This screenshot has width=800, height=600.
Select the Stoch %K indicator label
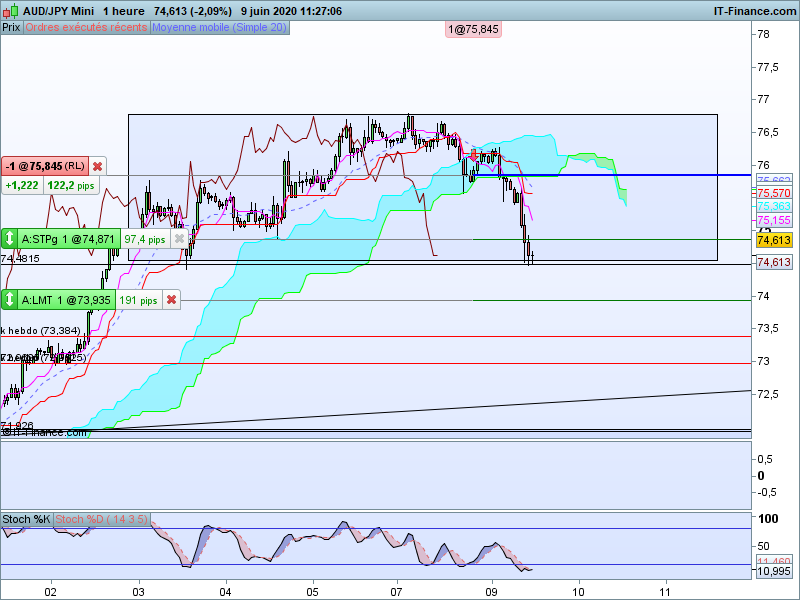pos(26,519)
